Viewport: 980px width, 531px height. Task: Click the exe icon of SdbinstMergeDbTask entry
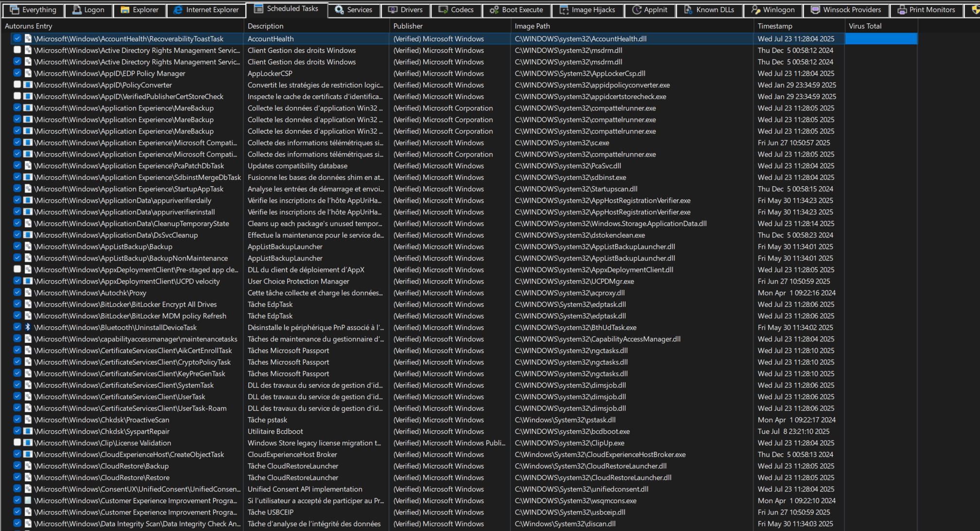coord(28,177)
